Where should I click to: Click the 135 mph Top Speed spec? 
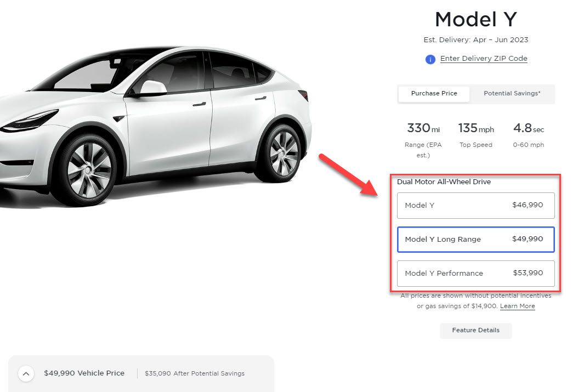point(475,134)
